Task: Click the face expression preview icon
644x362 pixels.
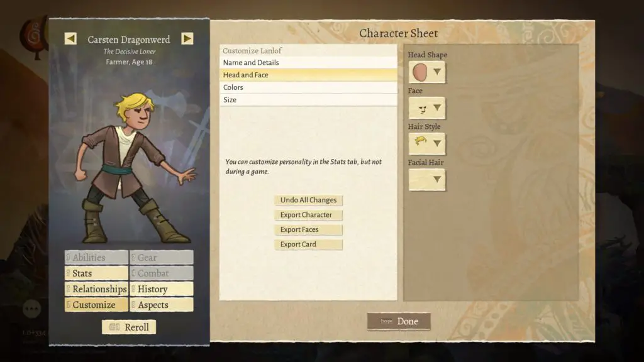Action: coord(422,109)
